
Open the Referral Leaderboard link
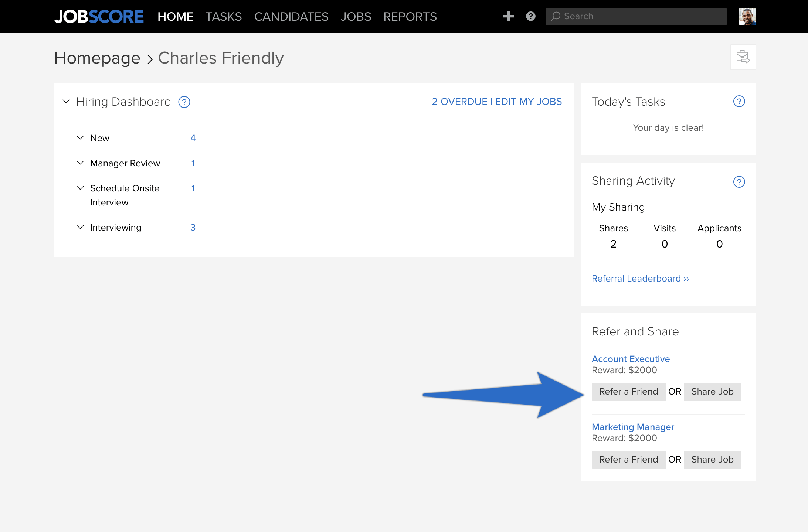[x=641, y=279]
